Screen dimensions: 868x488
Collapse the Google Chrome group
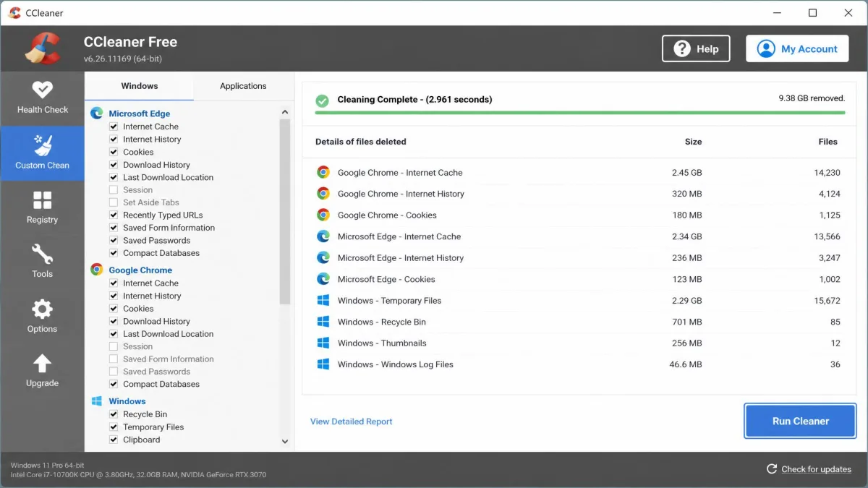point(140,270)
